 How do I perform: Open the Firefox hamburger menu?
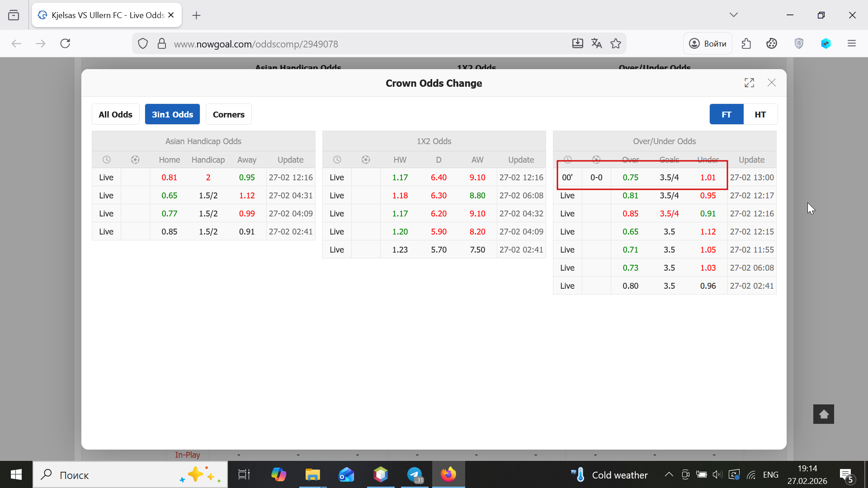852,43
